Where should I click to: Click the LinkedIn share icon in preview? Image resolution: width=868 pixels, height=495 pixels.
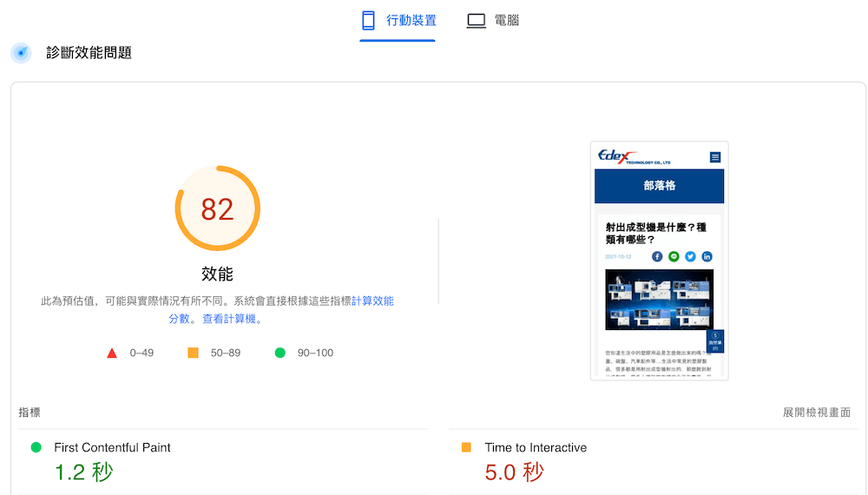(x=707, y=256)
